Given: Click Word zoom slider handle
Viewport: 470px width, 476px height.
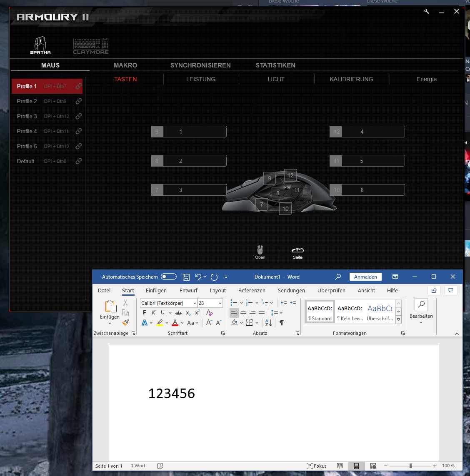Looking at the screenshot, I should [410, 466].
